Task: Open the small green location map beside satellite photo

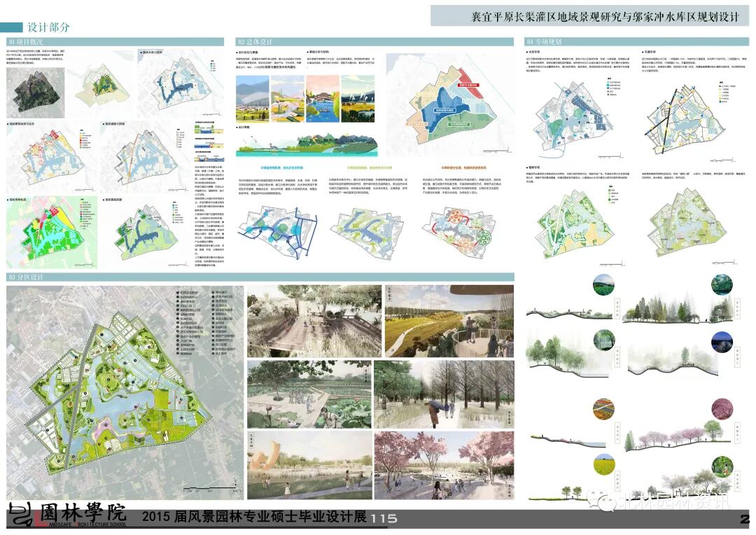Action: pyautogui.click(x=101, y=85)
